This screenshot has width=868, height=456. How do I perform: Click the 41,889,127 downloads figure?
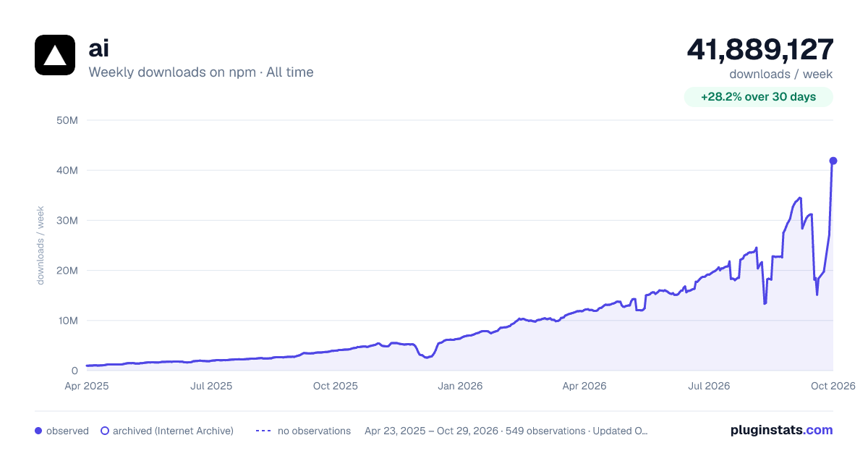(x=760, y=49)
